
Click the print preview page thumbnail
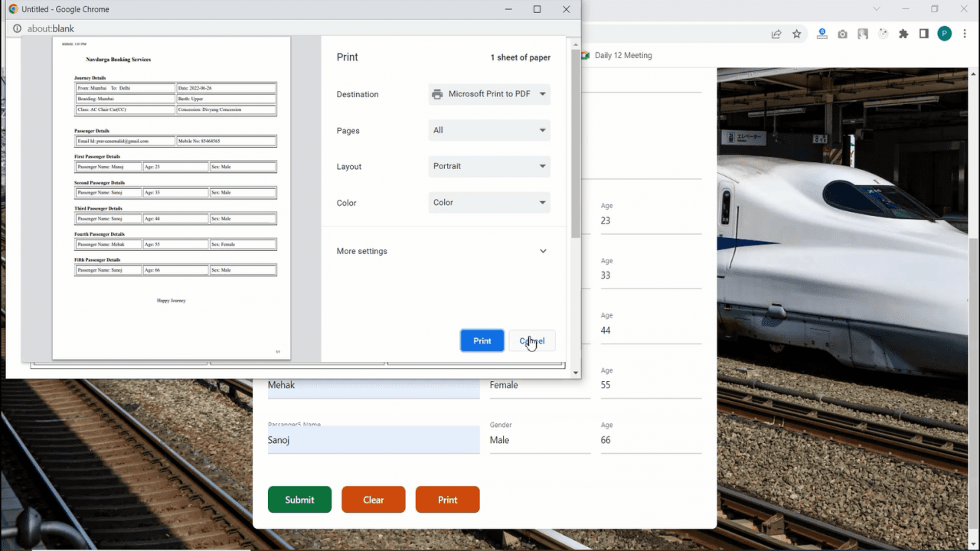171,198
